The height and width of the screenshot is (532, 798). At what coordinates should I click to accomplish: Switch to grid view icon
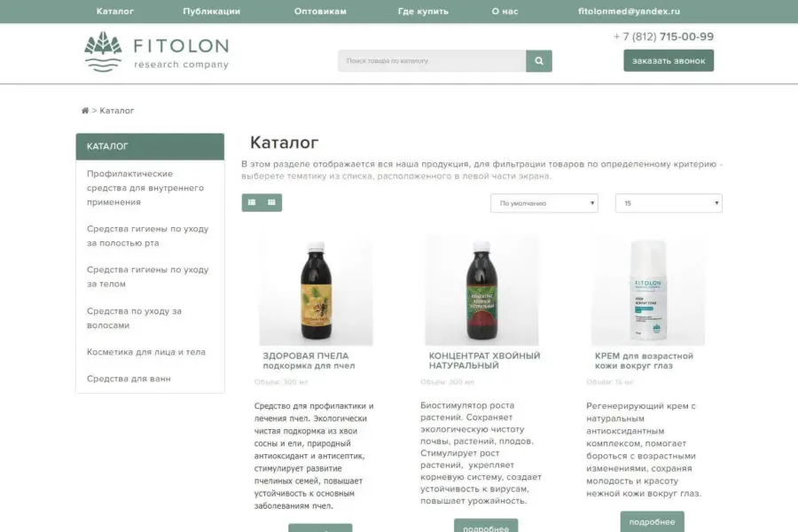pos(272,203)
